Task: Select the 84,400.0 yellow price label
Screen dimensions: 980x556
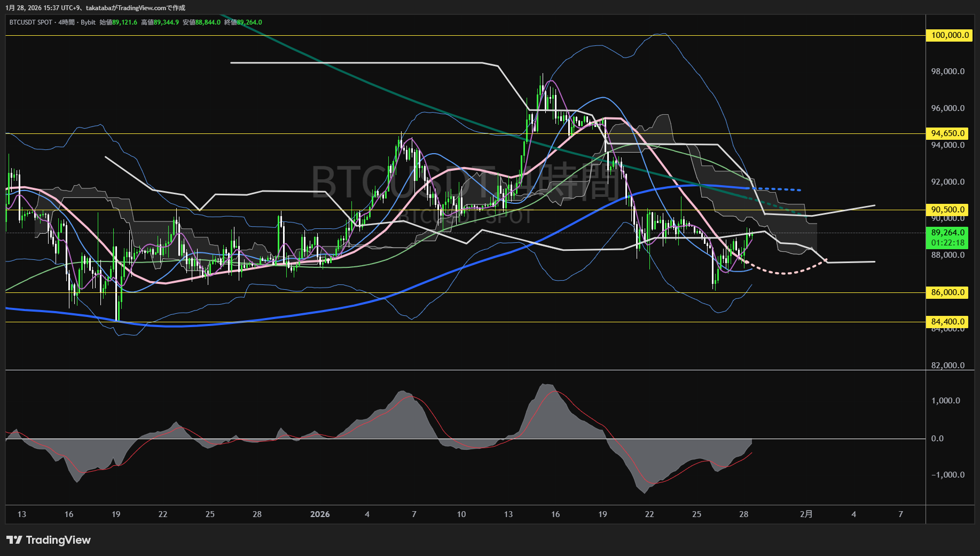Action: click(x=948, y=322)
